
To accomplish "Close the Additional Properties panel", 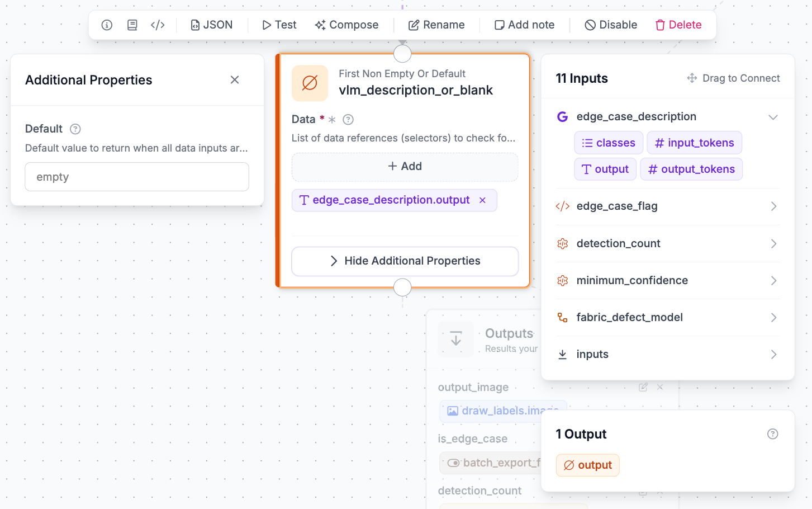I will 235,80.
